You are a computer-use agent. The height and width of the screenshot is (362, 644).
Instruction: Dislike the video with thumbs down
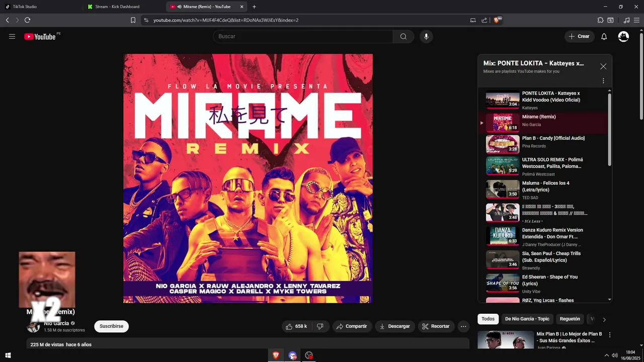pos(320,326)
